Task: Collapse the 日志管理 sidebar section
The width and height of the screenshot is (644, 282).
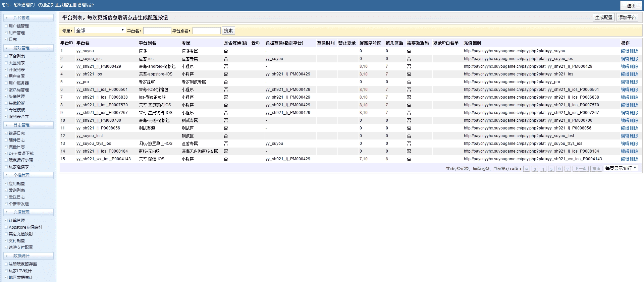Action: pyautogui.click(x=29, y=125)
